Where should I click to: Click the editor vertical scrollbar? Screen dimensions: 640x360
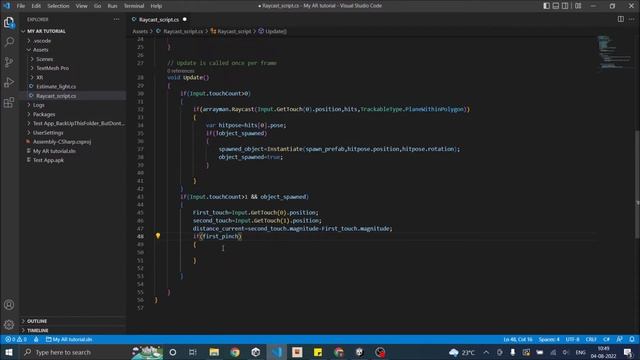coord(637,184)
